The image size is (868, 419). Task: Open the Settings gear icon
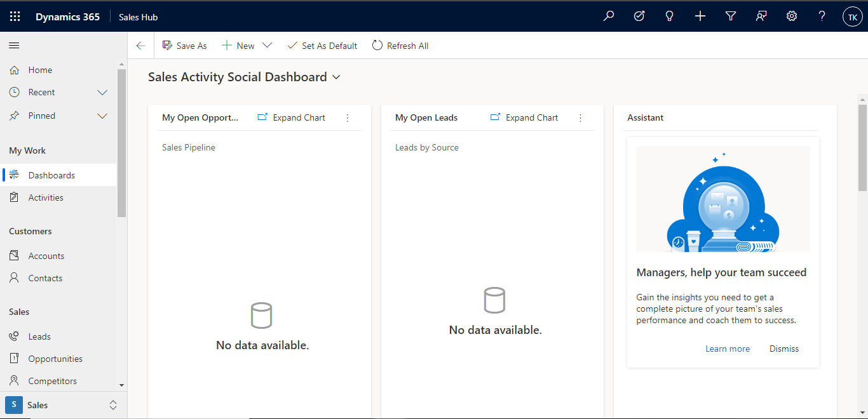pos(791,16)
